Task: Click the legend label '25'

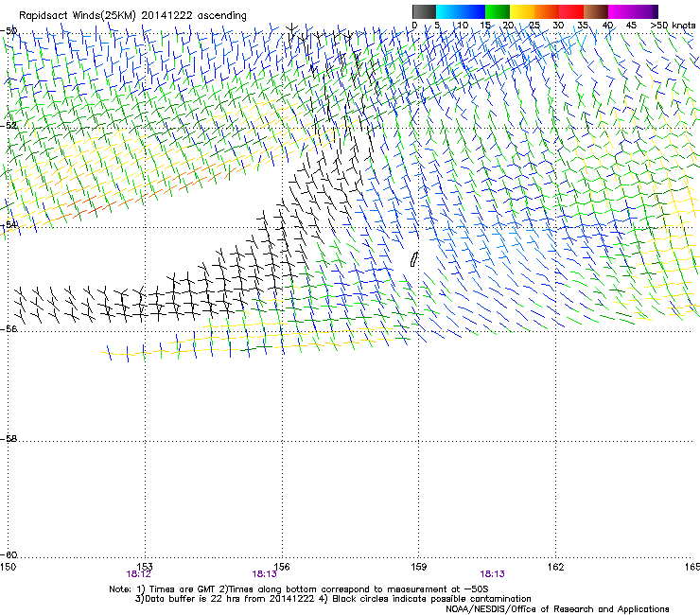Action: pos(534,26)
